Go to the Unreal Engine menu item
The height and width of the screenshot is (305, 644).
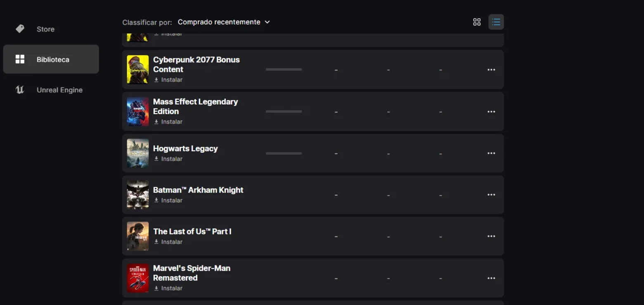click(x=51, y=90)
